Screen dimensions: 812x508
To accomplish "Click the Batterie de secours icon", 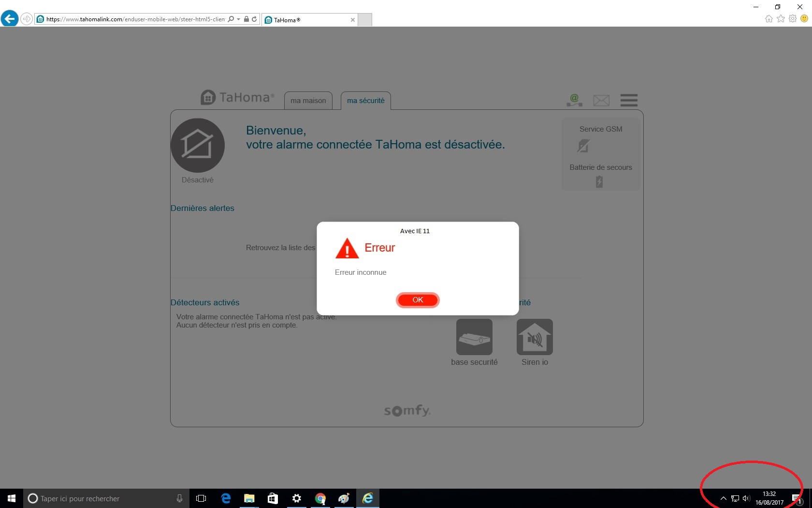I will 599,182.
